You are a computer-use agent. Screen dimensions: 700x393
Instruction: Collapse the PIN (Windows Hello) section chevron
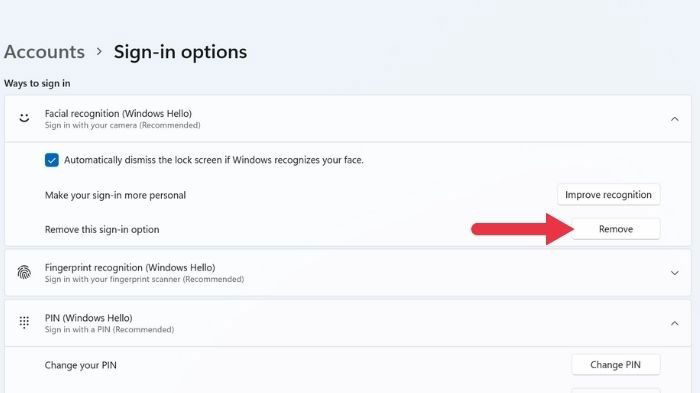coord(675,323)
